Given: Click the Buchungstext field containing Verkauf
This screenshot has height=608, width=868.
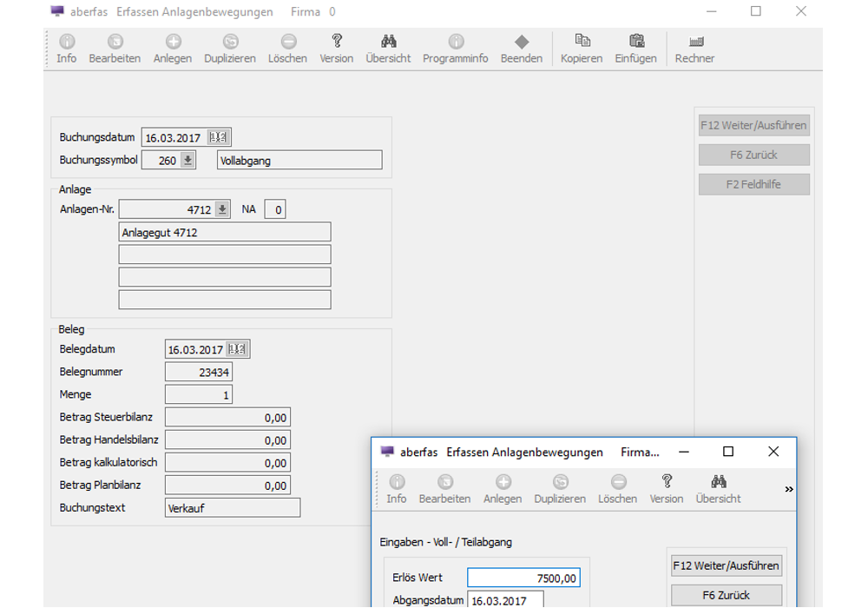Looking at the screenshot, I should tap(233, 508).
